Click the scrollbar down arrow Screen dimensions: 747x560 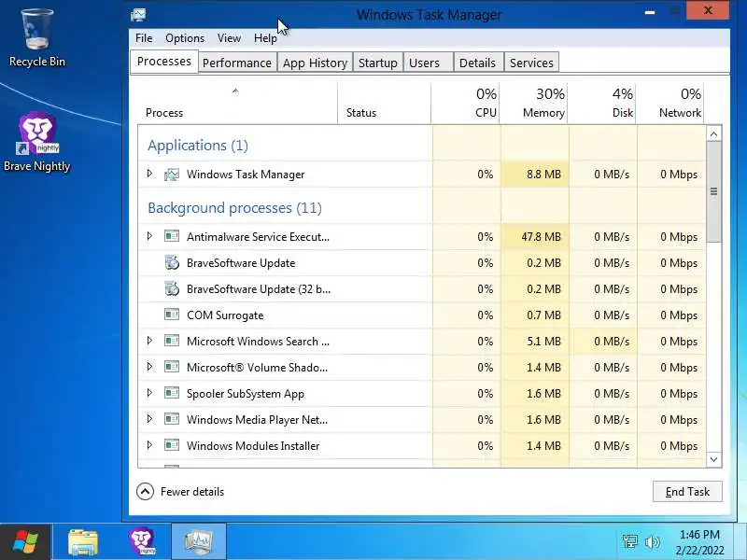coord(713,459)
